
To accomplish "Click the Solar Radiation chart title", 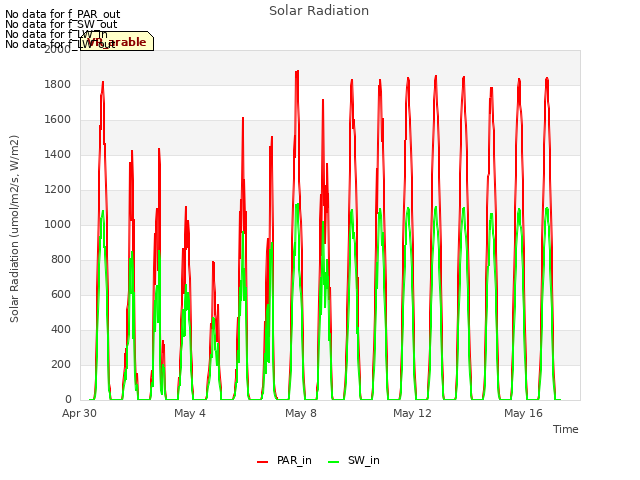I will (x=319, y=11).
